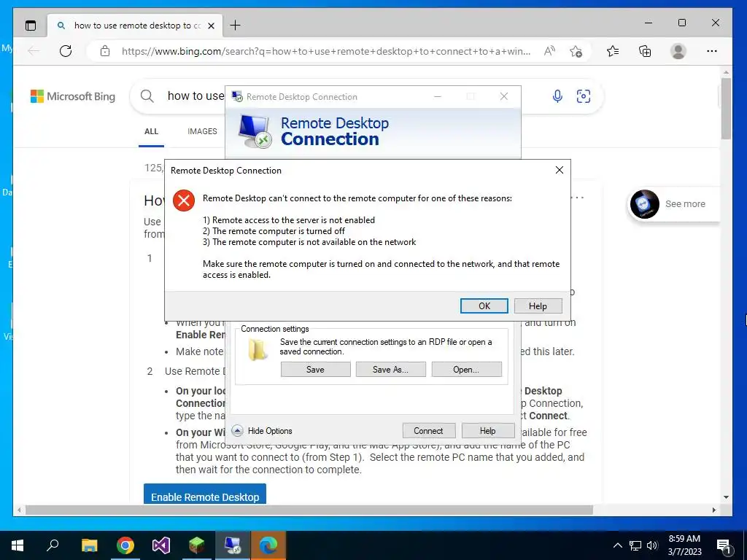Select Remote Desktop Connection taskbar icon
This screenshot has width=747, height=560.
point(233,545)
